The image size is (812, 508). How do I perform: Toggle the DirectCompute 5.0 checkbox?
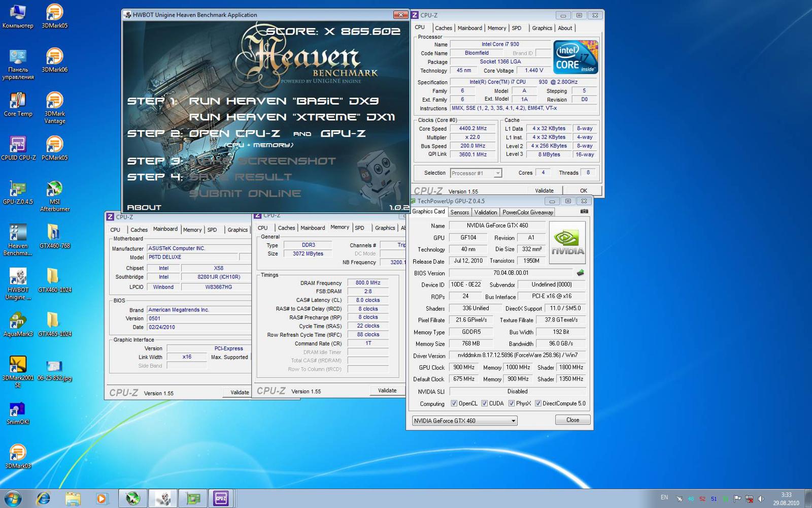(x=537, y=403)
